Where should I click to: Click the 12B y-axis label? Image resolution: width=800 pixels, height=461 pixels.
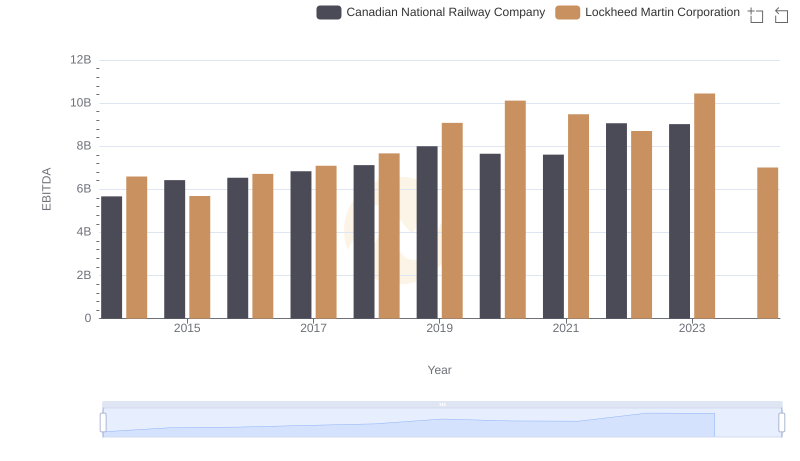coord(81,60)
